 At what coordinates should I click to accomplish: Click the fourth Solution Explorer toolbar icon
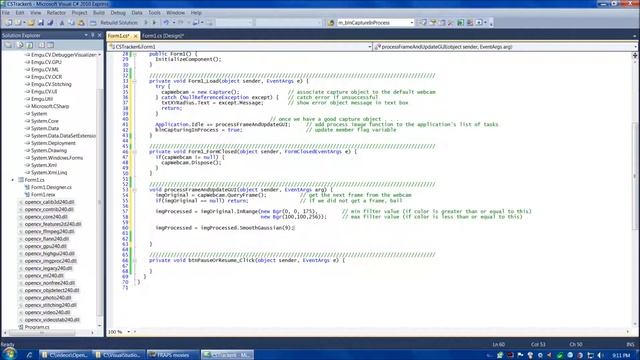coord(41,45)
